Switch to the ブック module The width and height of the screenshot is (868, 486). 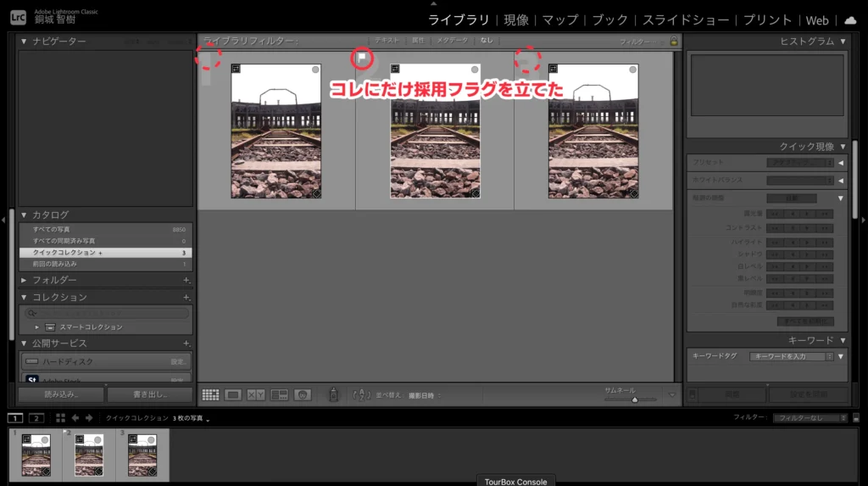click(x=610, y=20)
